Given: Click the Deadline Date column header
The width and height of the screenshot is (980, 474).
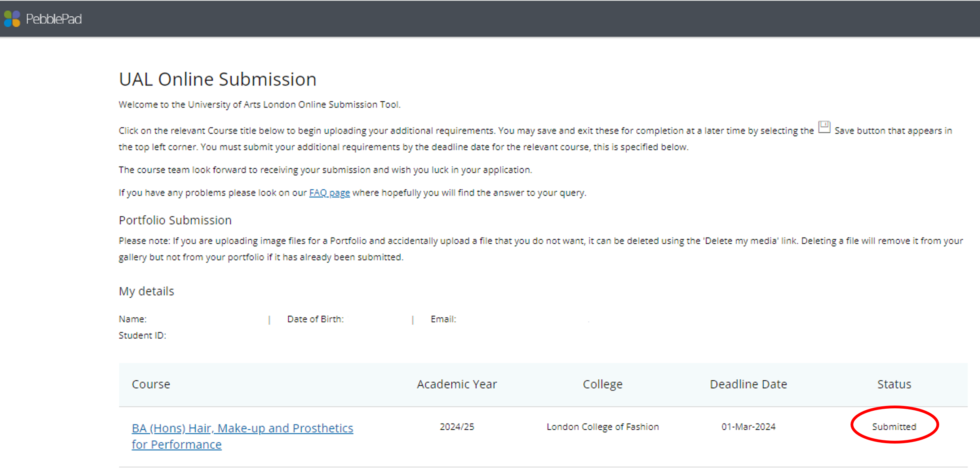Looking at the screenshot, I should tap(748, 384).
